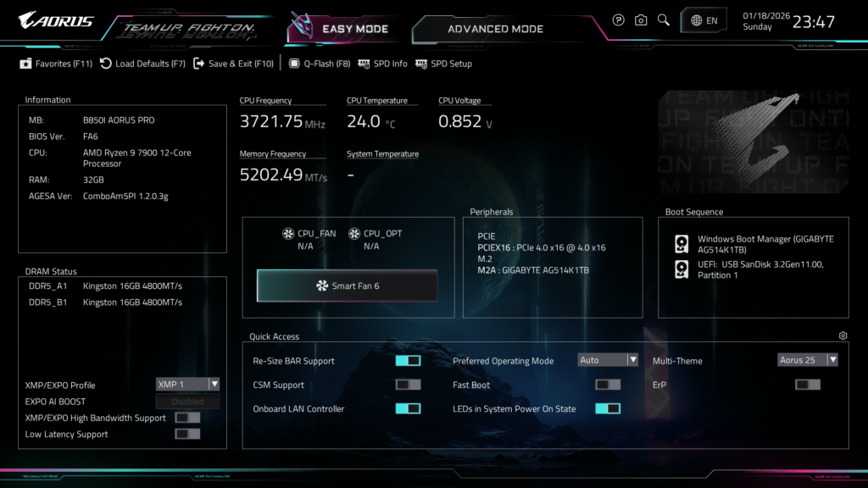The width and height of the screenshot is (868, 488).
Task: Open the XMP/EXPO Profile dropdown
Action: point(188,385)
